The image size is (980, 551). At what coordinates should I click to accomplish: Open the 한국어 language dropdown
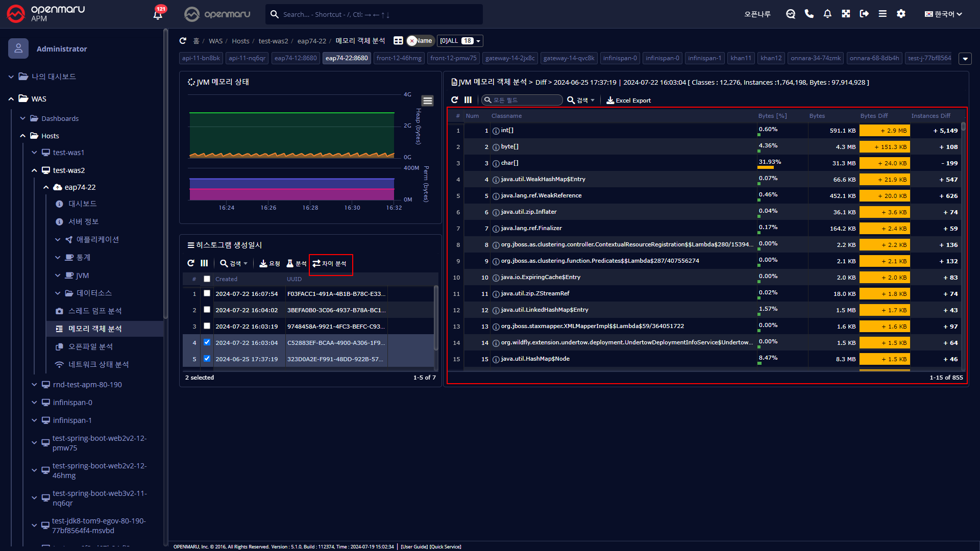tap(943, 14)
